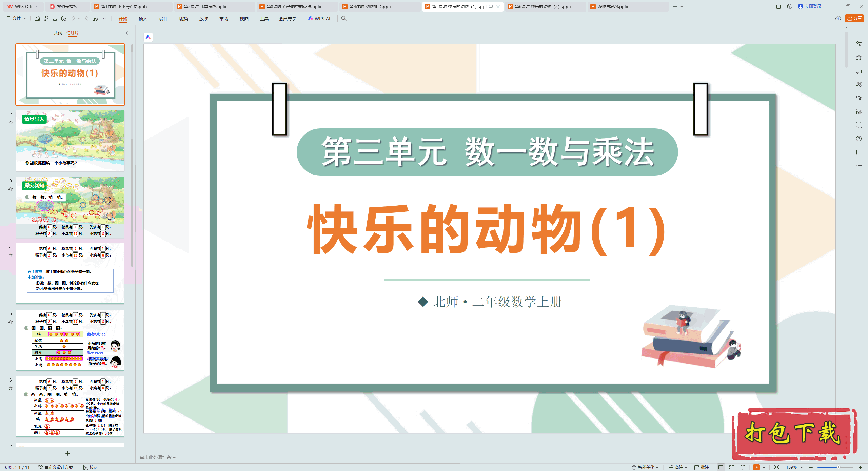The width and height of the screenshot is (868, 471).
Task: Switch to slide sorter grid view
Action: pyautogui.click(x=732, y=467)
